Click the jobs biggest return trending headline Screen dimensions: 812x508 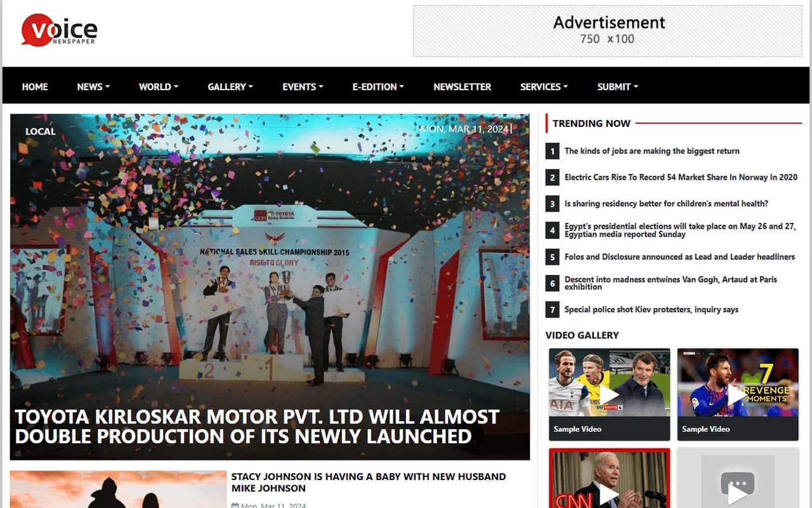(652, 150)
